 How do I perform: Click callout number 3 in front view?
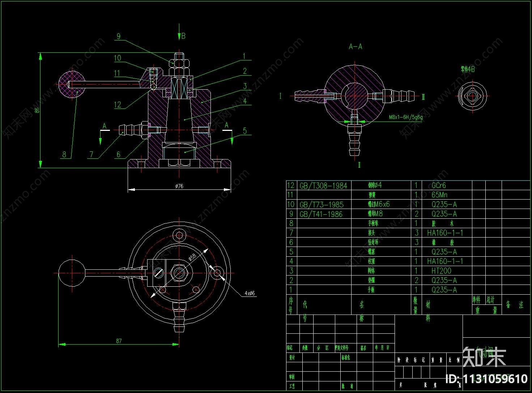[245, 86]
